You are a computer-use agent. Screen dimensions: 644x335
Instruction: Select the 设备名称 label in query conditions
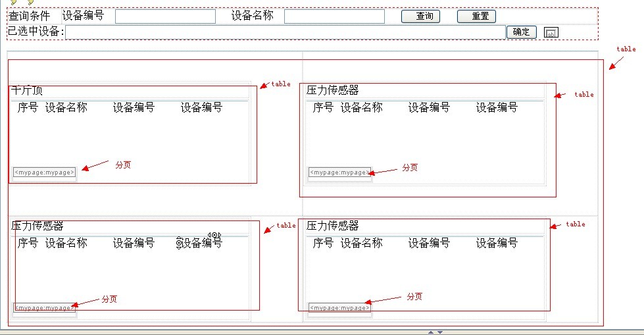[x=252, y=16]
